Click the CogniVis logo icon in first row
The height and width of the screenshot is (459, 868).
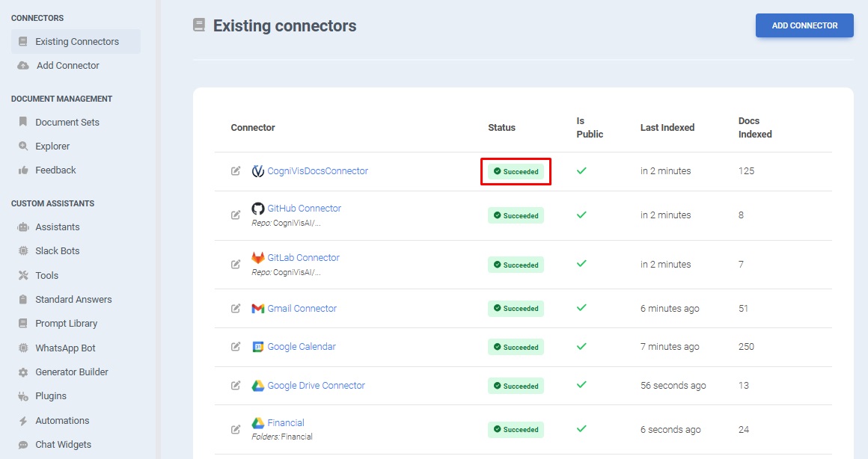point(258,171)
